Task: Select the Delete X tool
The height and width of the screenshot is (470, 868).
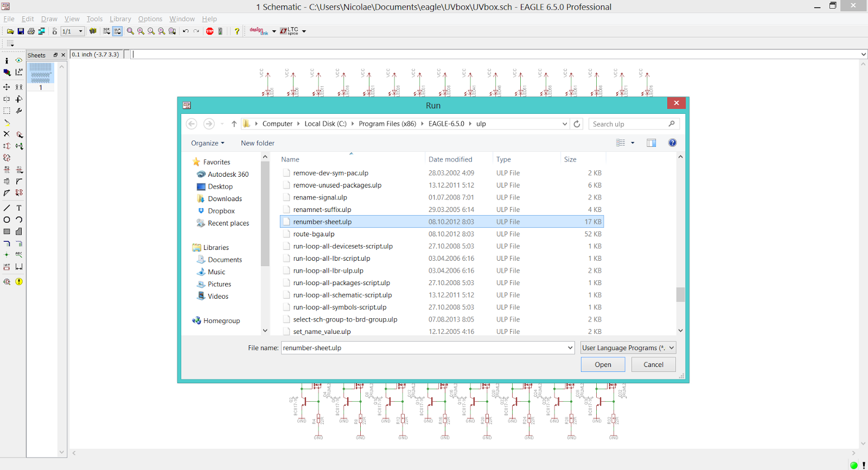Action: [x=7, y=134]
